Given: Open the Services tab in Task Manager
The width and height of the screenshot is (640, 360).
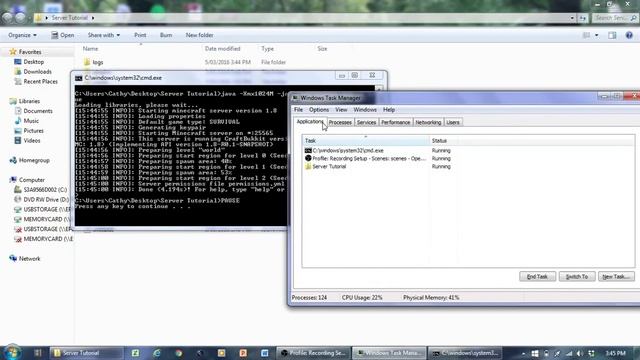Looking at the screenshot, I should pos(366,122).
